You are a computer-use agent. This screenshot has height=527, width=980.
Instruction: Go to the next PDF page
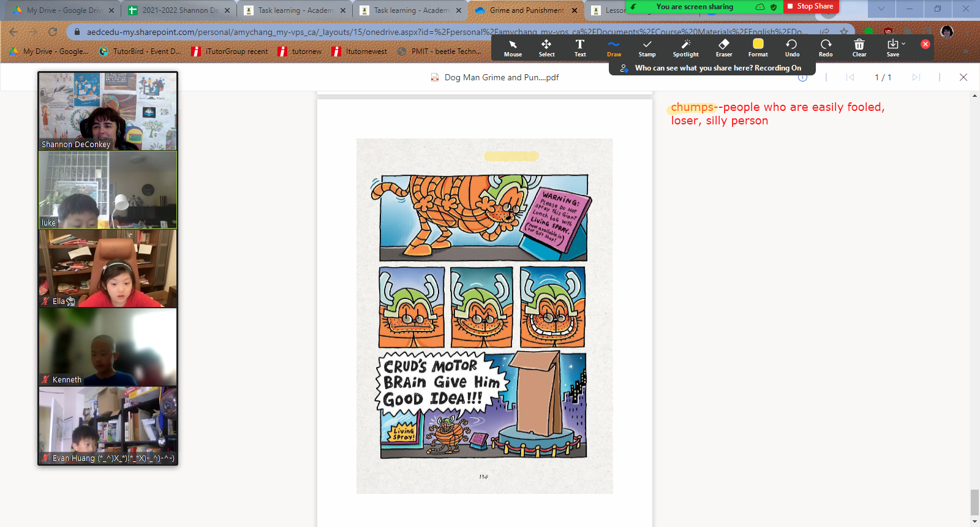[916, 77]
